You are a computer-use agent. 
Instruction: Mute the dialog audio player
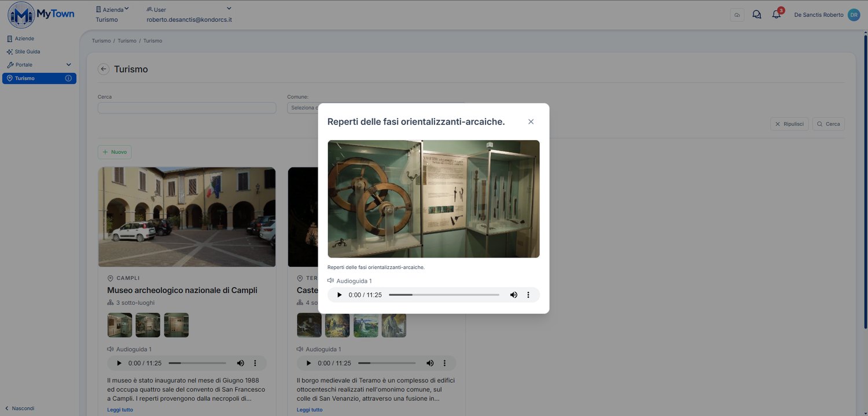pos(513,295)
